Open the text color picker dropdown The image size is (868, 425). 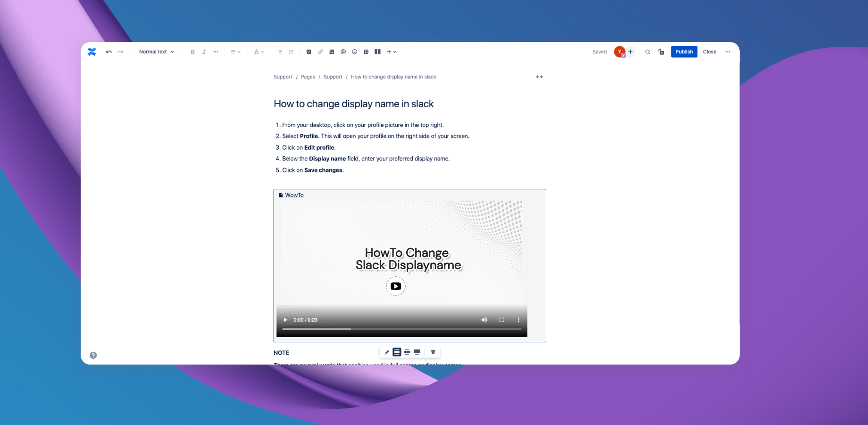(x=259, y=52)
